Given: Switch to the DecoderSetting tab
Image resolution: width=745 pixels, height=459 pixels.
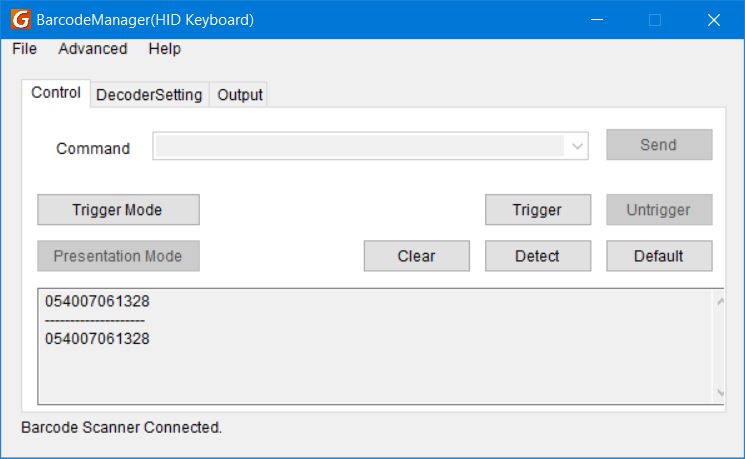Looking at the screenshot, I should click(x=149, y=95).
